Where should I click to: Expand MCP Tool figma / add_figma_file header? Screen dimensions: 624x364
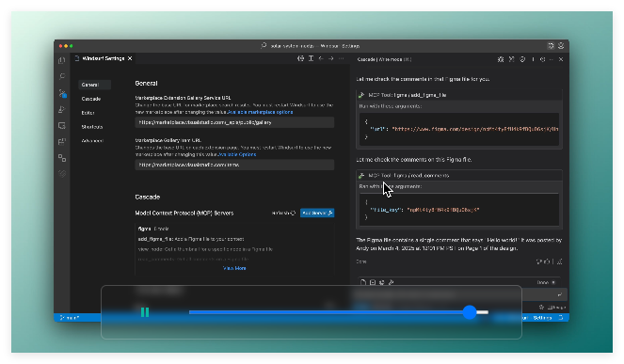coord(459,95)
